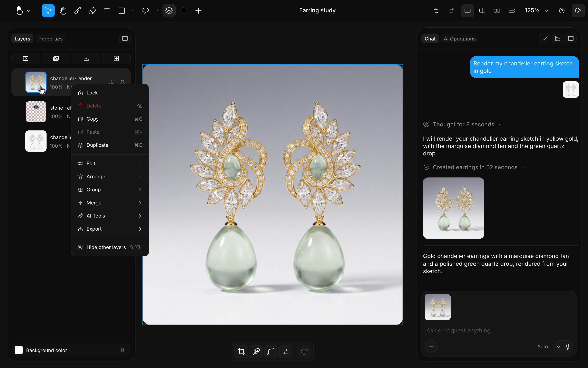Select the Hand pan tool
The width and height of the screenshot is (588, 368).
point(63,11)
